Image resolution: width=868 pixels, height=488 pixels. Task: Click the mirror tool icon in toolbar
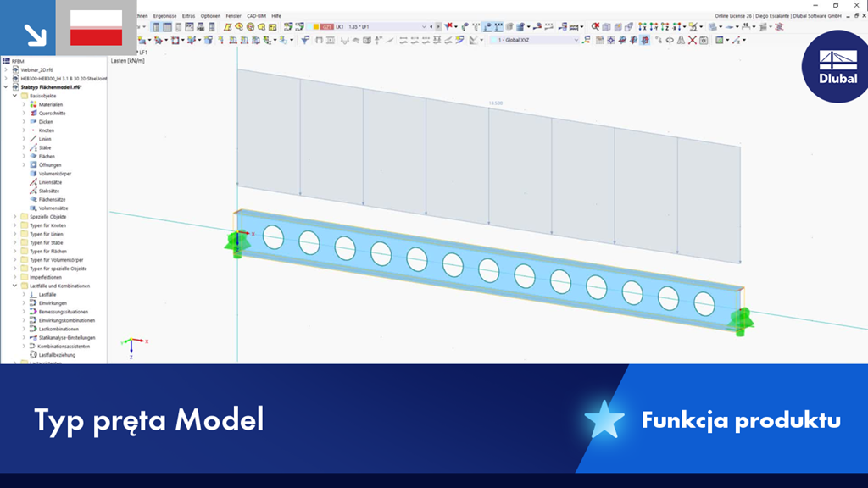pyautogui.click(x=681, y=40)
